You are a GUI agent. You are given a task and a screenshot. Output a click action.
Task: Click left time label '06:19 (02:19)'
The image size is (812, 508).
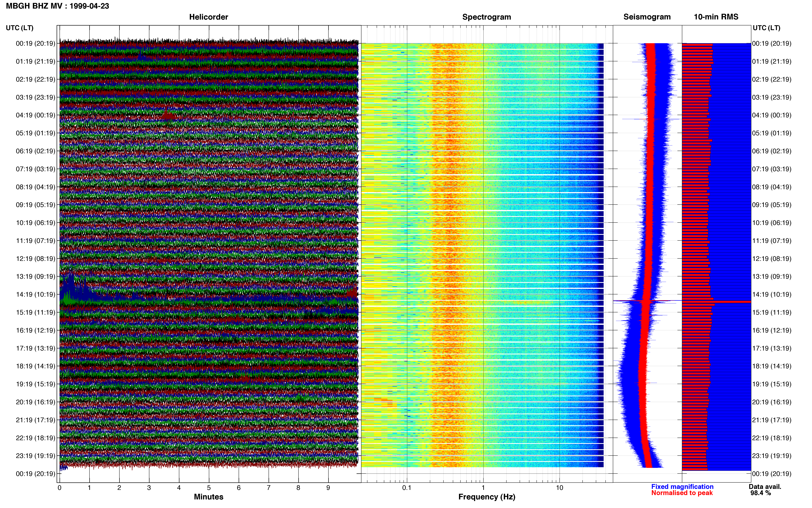[x=35, y=151]
